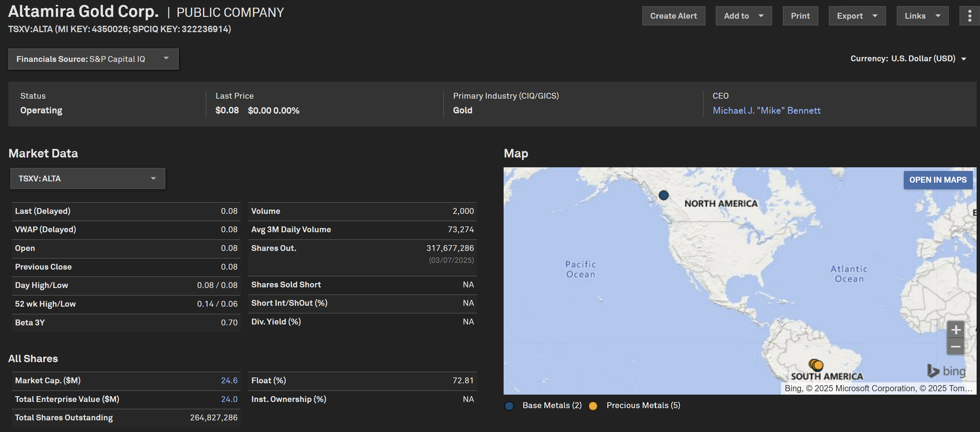Expand the Financials Source dropdown

pos(93,59)
